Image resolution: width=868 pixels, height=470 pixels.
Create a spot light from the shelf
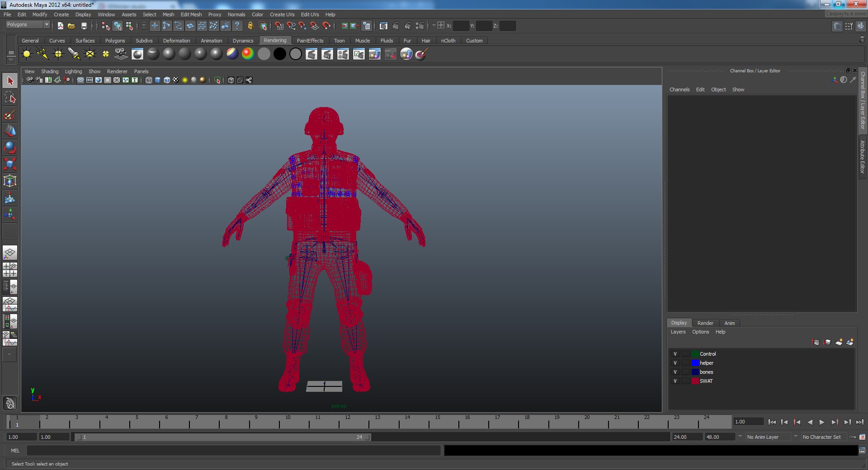click(x=74, y=54)
